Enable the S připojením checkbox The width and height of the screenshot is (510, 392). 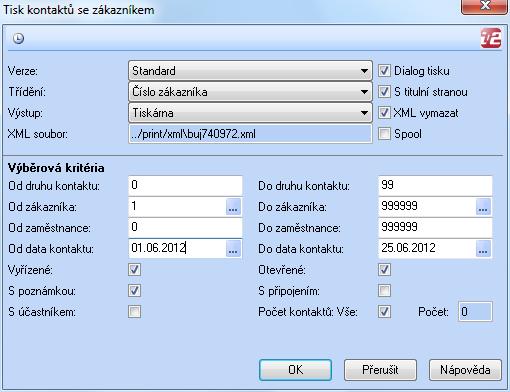coord(384,291)
